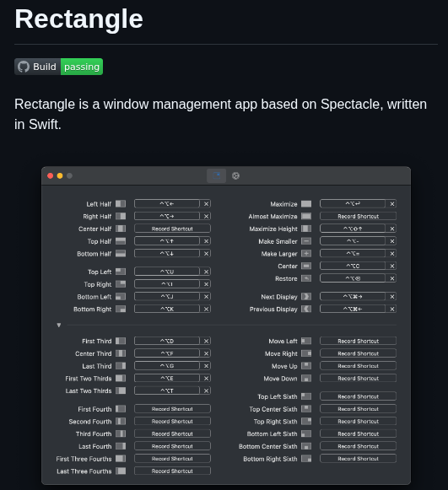Click Record Shortcut for Almost Maximize
The image size is (448, 490).
pyautogui.click(x=358, y=216)
